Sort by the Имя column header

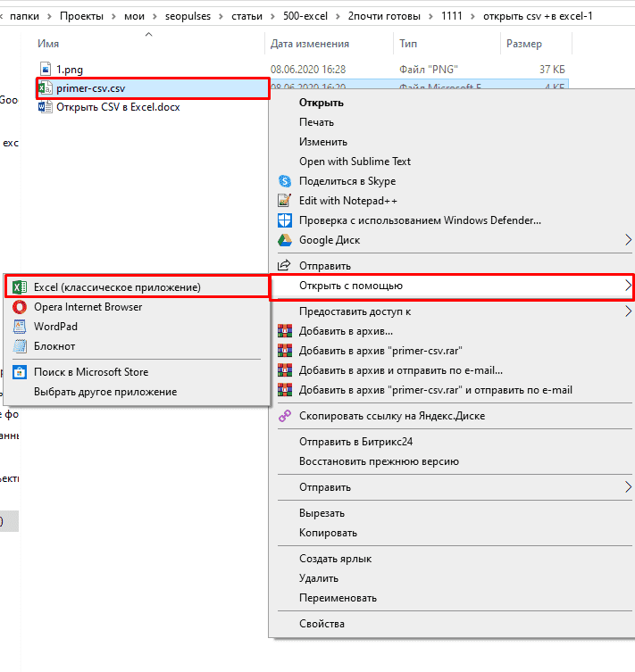click(48, 44)
